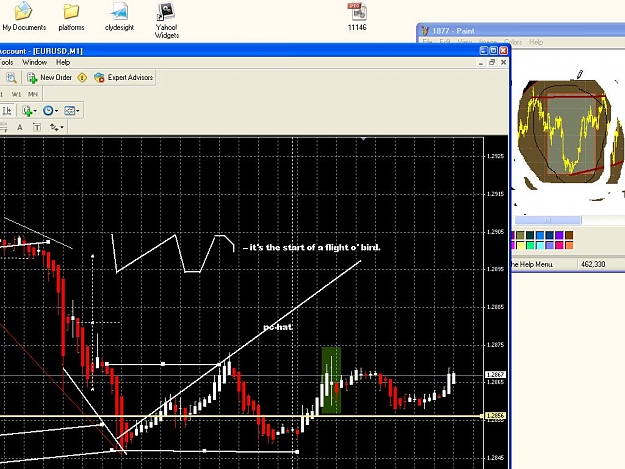
Task: Click Paint's horizontal scrollbar thumb
Action: [x=548, y=220]
